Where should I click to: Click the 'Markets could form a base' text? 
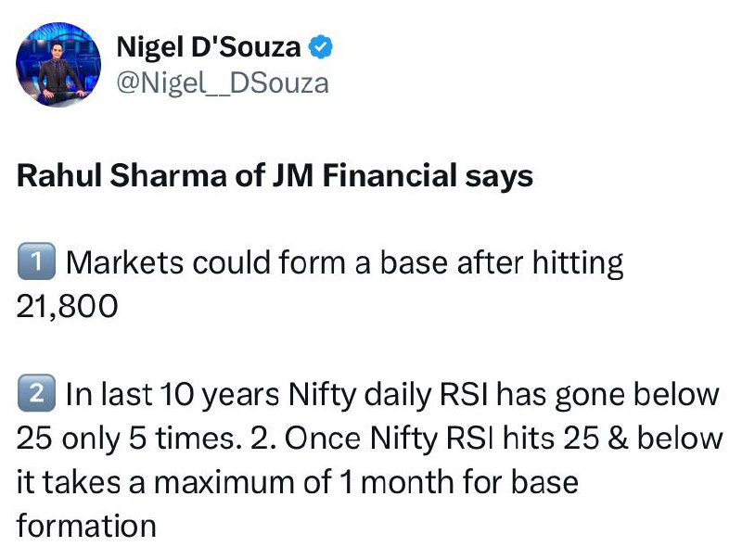tap(257, 262)
